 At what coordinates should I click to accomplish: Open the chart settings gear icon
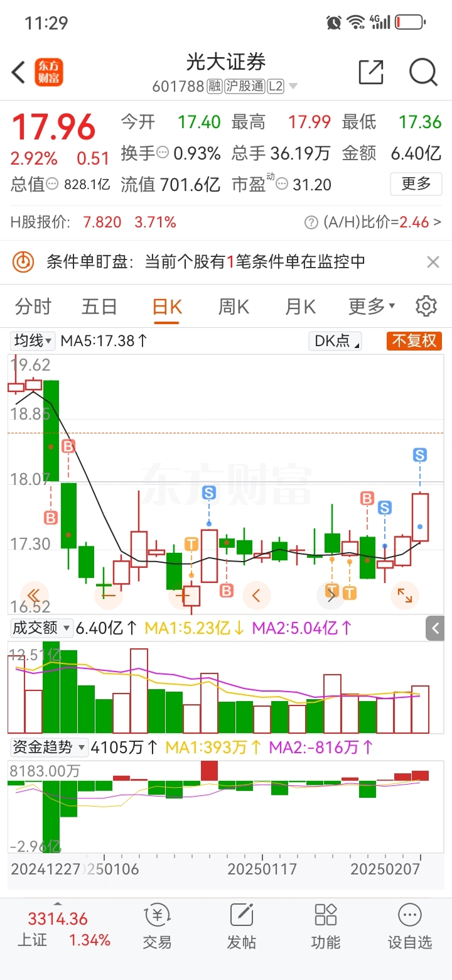[426, 307]
